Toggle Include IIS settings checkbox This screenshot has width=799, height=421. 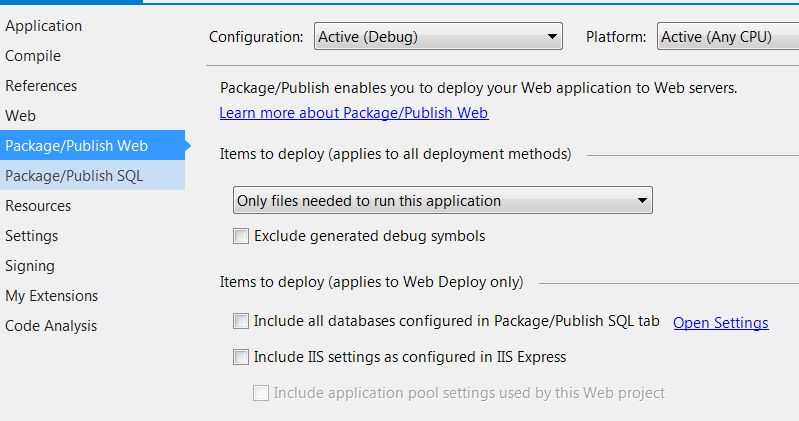241,357
